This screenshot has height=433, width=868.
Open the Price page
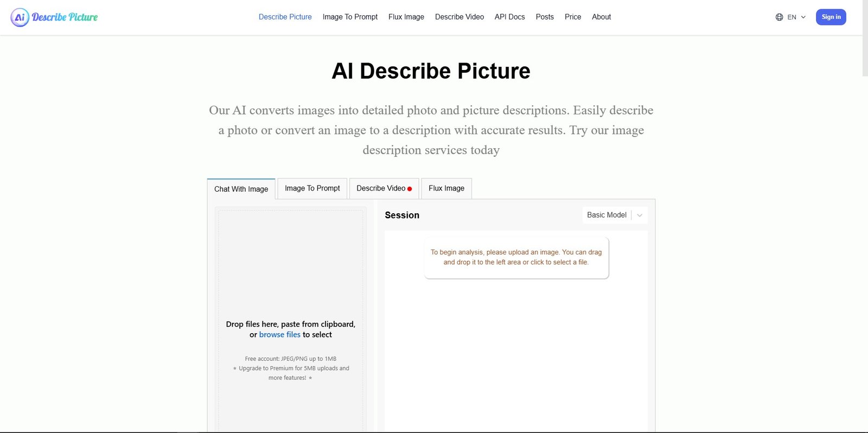pos(572,17)
